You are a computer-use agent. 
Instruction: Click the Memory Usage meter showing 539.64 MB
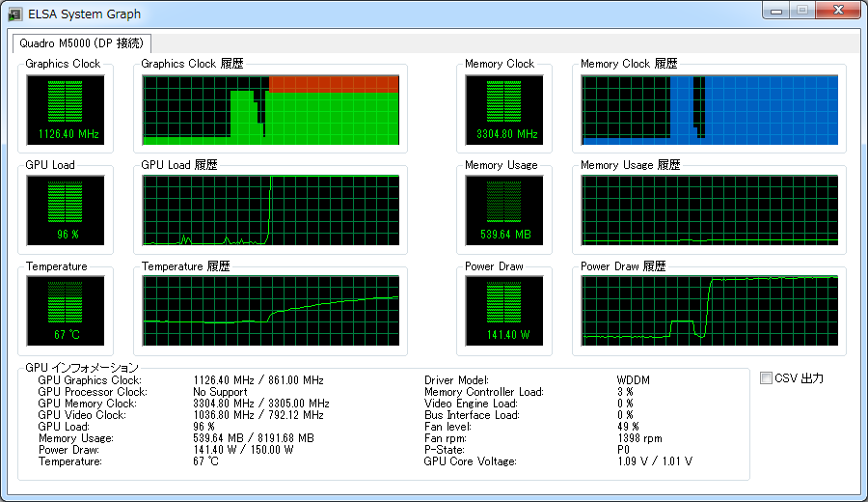point(504,210)
